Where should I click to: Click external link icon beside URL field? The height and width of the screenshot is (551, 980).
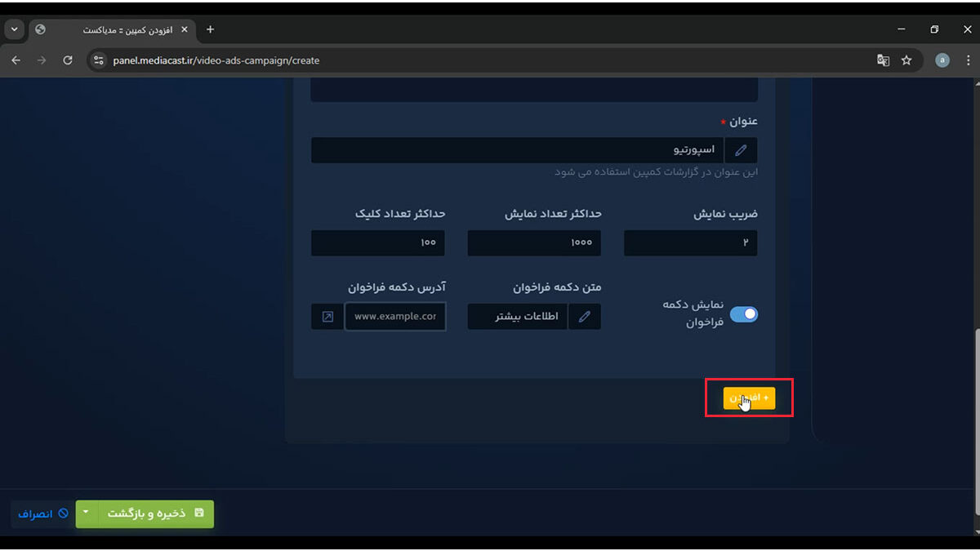[327, 317]
